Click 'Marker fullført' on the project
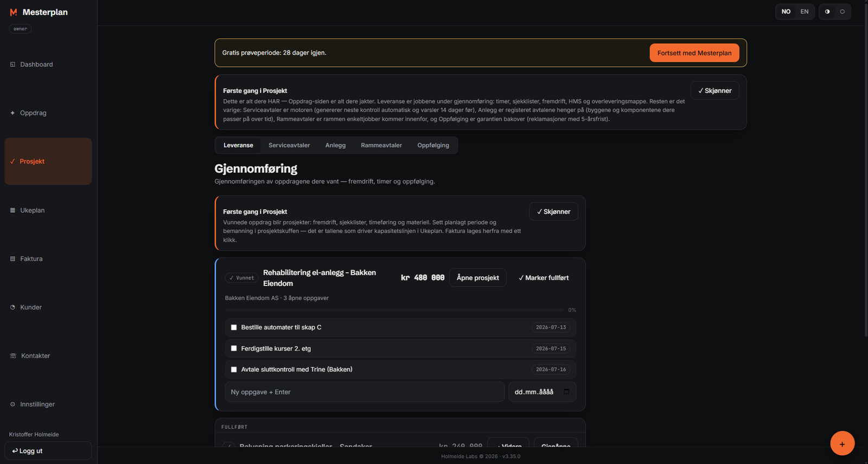The height and width of the screenshot is (464, 868). click(544, 278)
